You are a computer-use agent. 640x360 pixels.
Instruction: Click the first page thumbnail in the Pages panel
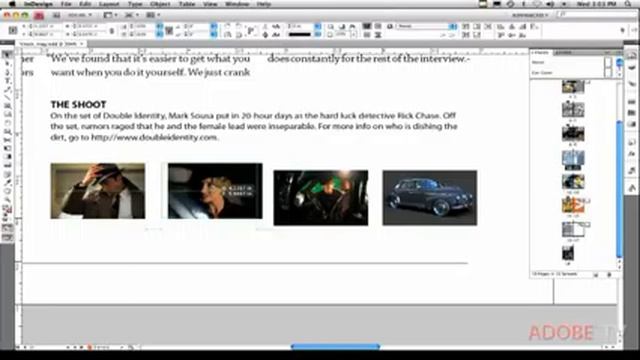pos(573,87)
